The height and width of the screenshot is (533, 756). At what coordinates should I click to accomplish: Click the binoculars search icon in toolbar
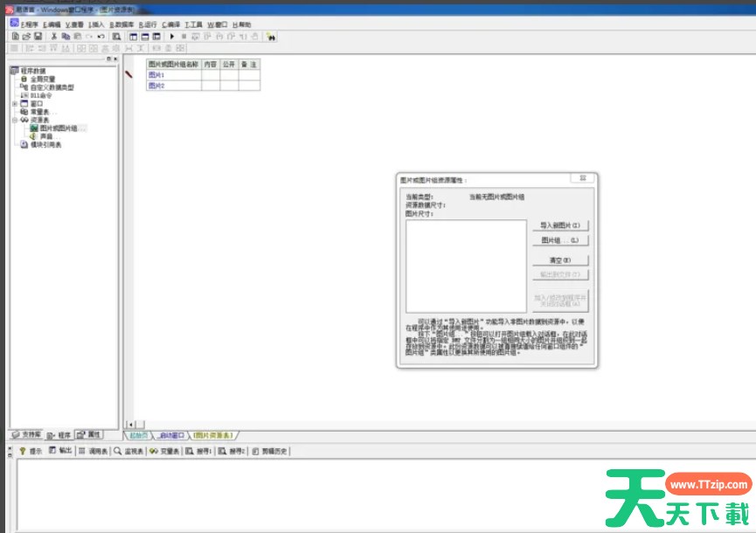coord(271,37)
